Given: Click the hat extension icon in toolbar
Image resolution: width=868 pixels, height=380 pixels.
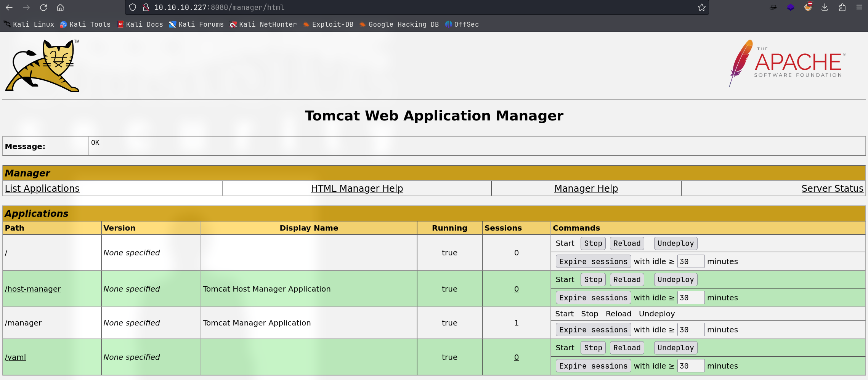Looking at the screenshot, I should coord(773,7).
